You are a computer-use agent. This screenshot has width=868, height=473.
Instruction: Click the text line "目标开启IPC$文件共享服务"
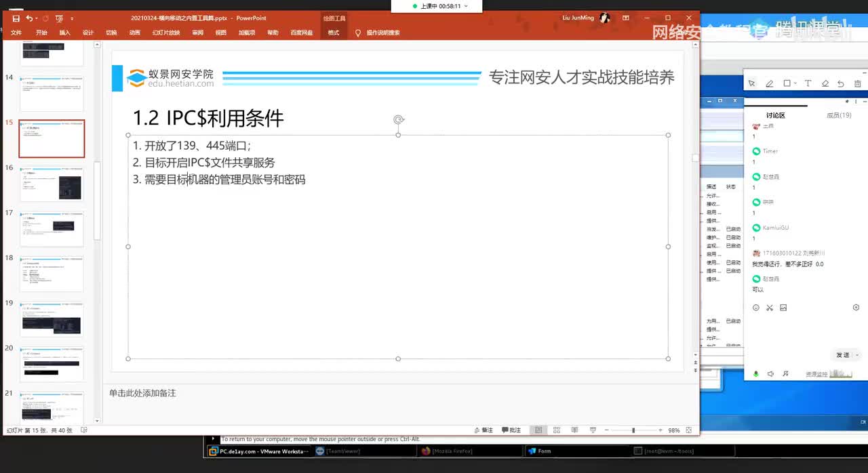pyautogui.click(x=210, y=163)
